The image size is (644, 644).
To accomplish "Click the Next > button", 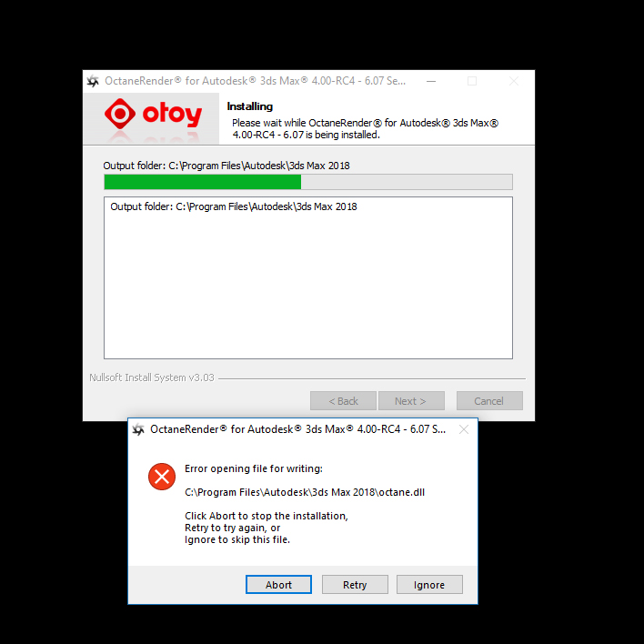I will click(x=411, y=401).
